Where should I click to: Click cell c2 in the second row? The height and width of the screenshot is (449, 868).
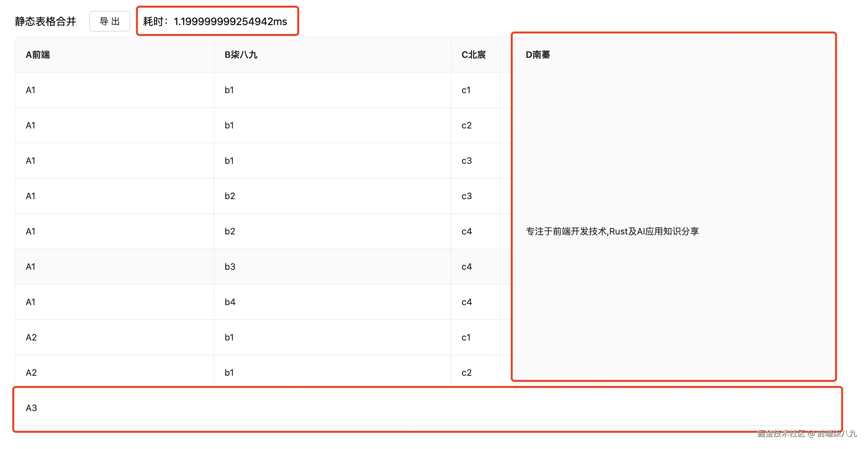[466, 125]
